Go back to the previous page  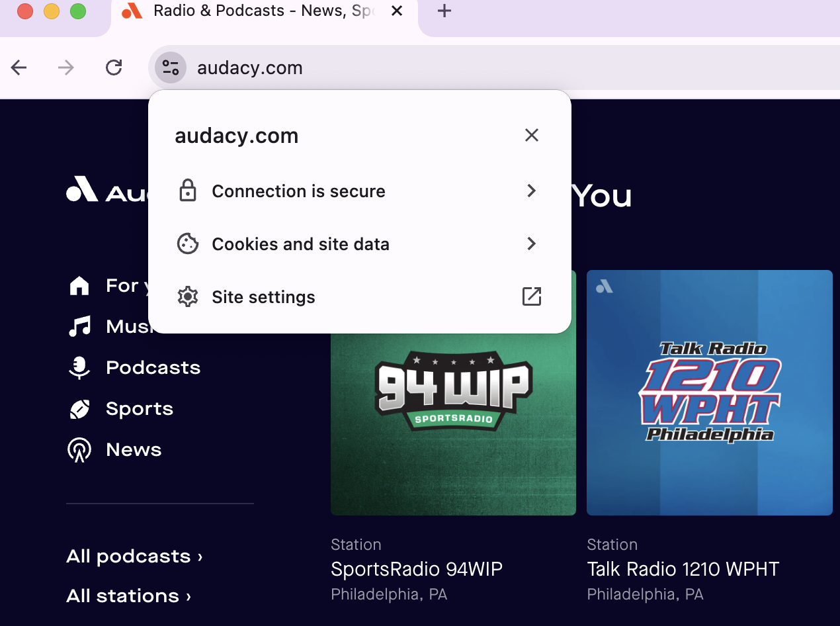click(19, 67)
